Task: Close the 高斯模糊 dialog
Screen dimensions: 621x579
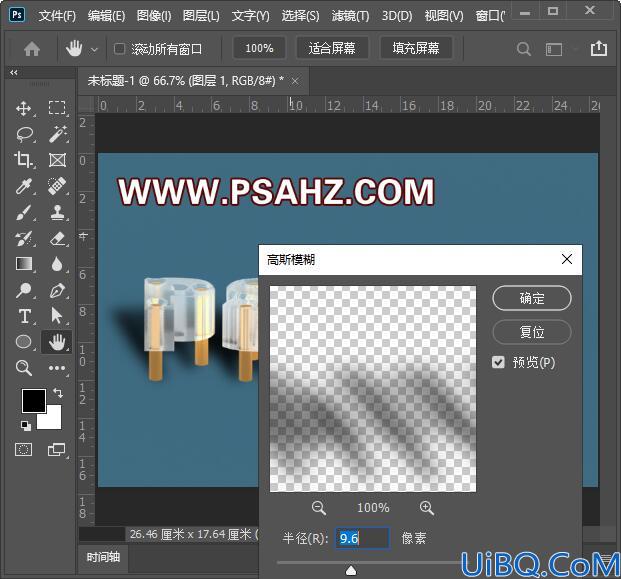Action: [567, 259]
